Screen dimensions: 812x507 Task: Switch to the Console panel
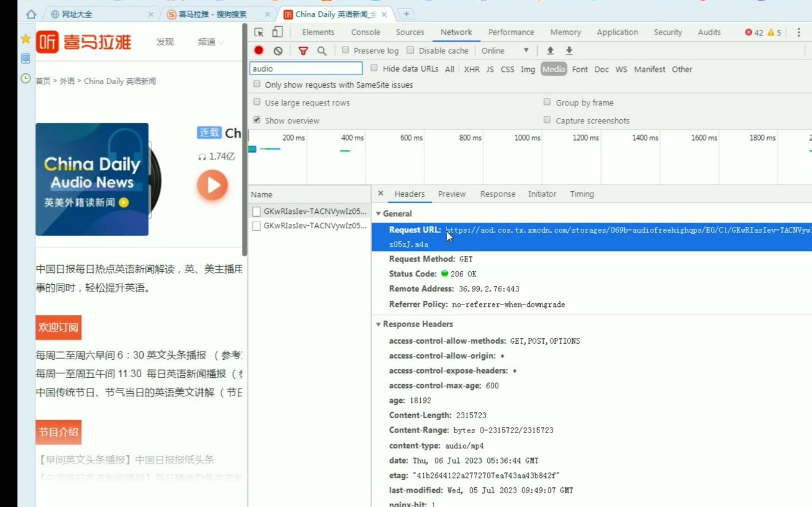click(x=365, y=32)
